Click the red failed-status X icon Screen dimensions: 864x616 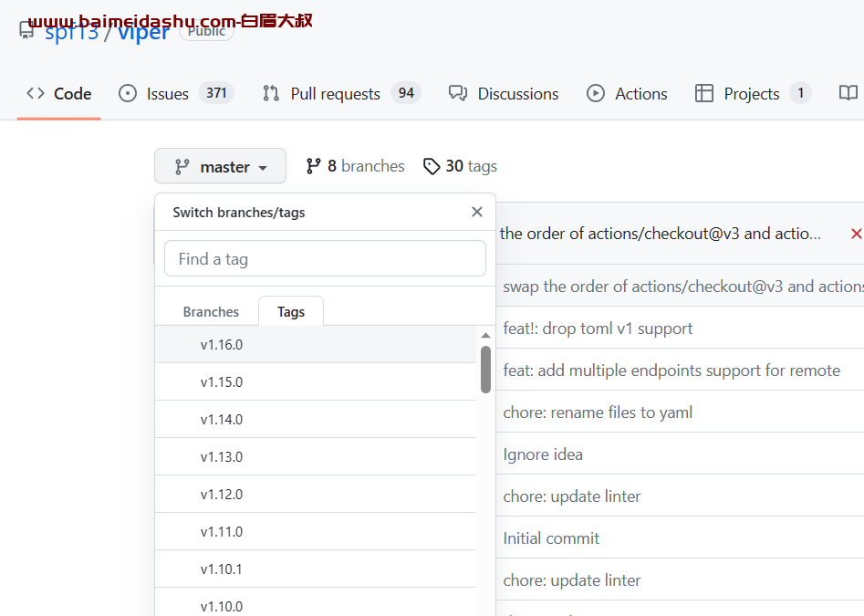pyautogui.click(x=857, y=234)
